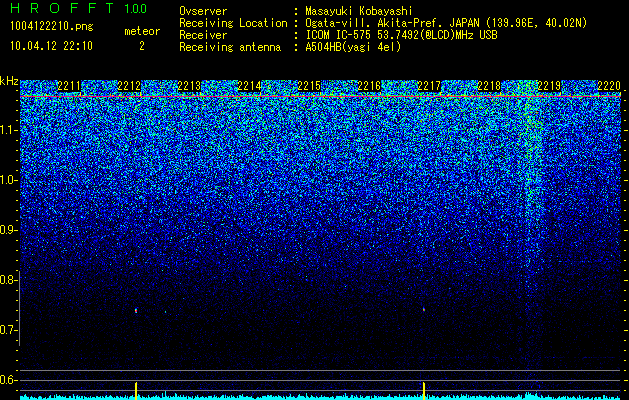The width and height of the screenshot is (629, 400).
Task: Click the 0.7 frequency axis label
Action: point(7,330)
